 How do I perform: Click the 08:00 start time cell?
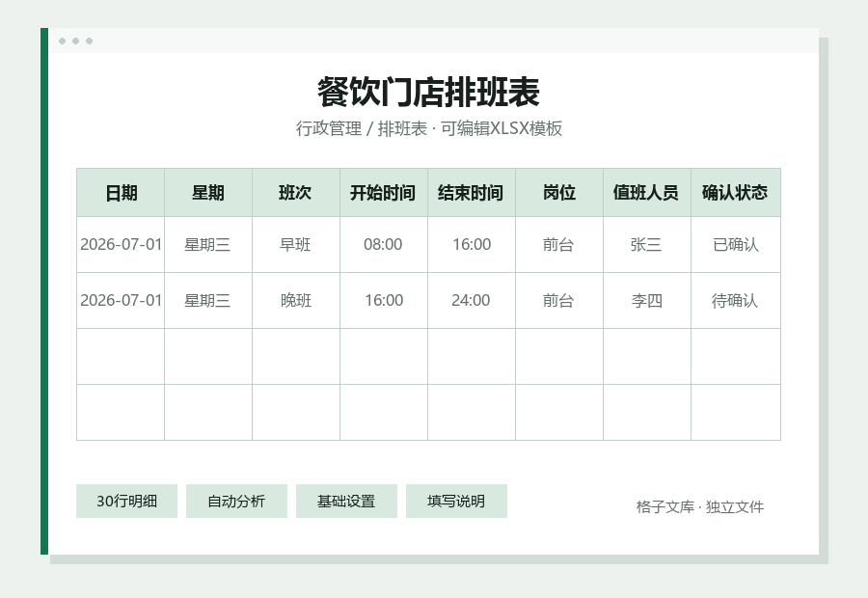pyautogui.click(x=384, y=244)
